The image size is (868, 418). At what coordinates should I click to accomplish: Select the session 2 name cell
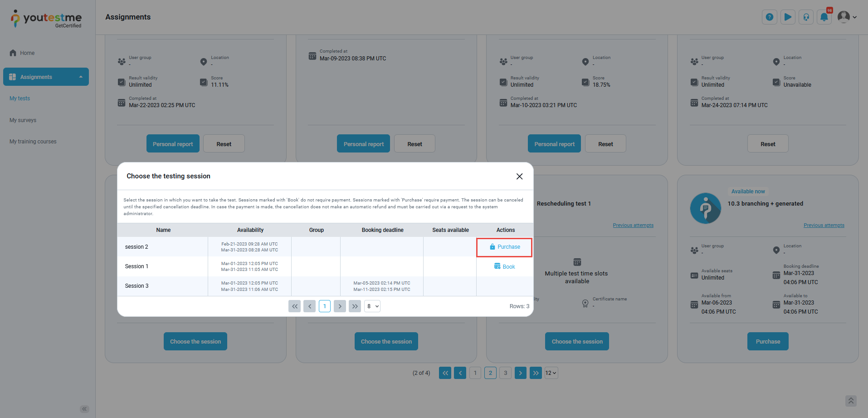(x=162, y=247)
